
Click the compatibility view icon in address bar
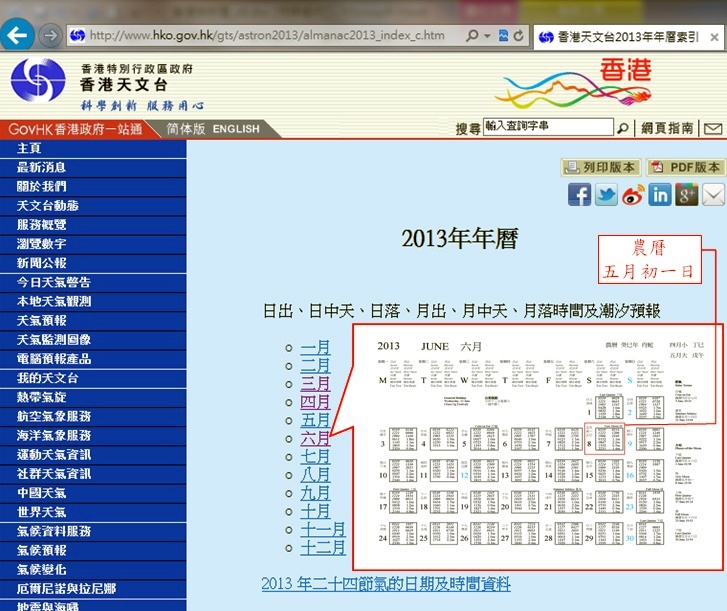click(503, 36)
